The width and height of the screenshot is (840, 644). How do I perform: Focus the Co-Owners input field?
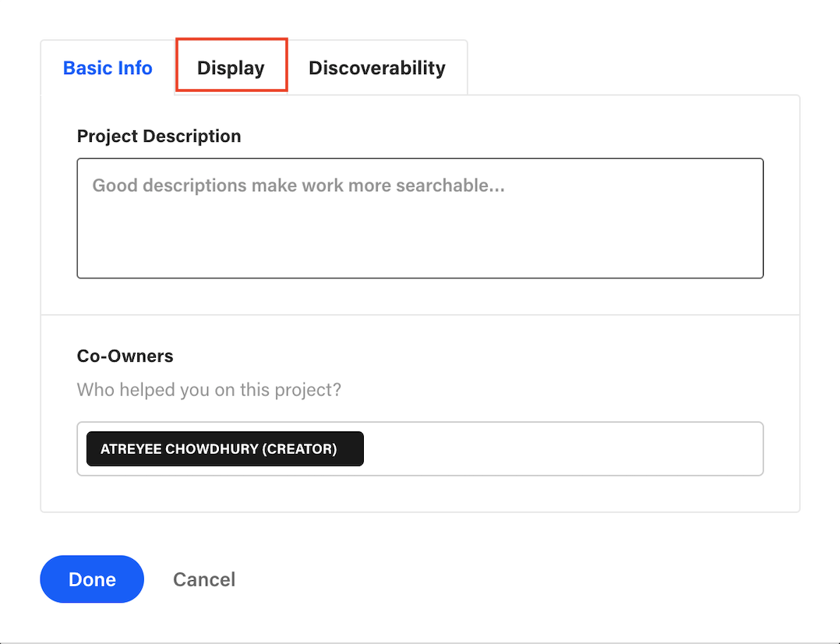pos(561,449)
